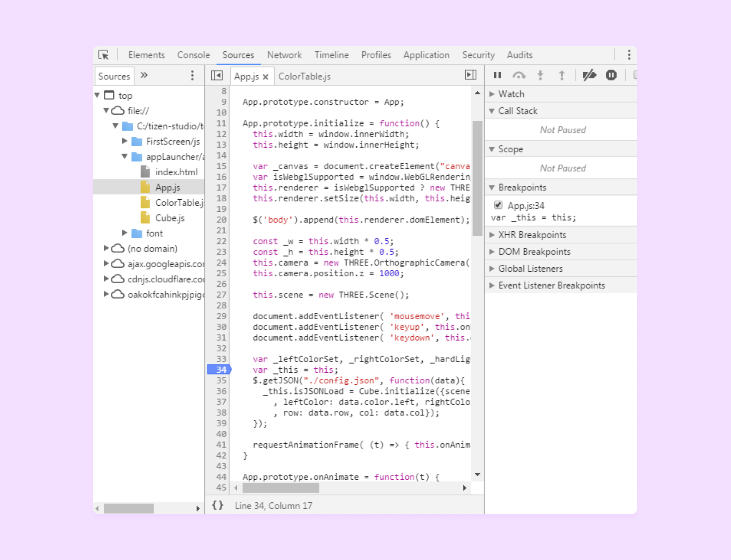Click 'Line 34, Column 17' status text
Image resolution: width=731 pixels, height=560 pixels.
(x=273, y=506)
